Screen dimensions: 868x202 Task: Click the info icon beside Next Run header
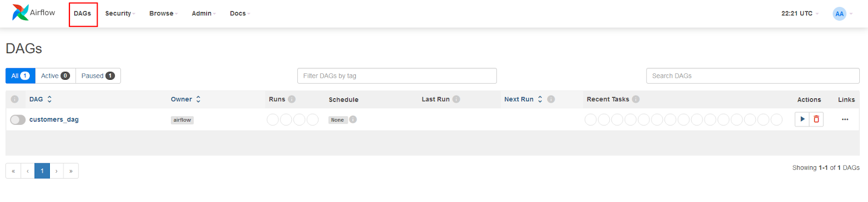(x=551, y=99)
